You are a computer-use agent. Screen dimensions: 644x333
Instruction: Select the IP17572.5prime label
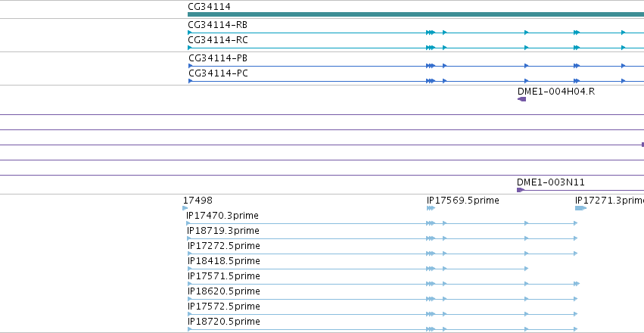tap(224, 307)
